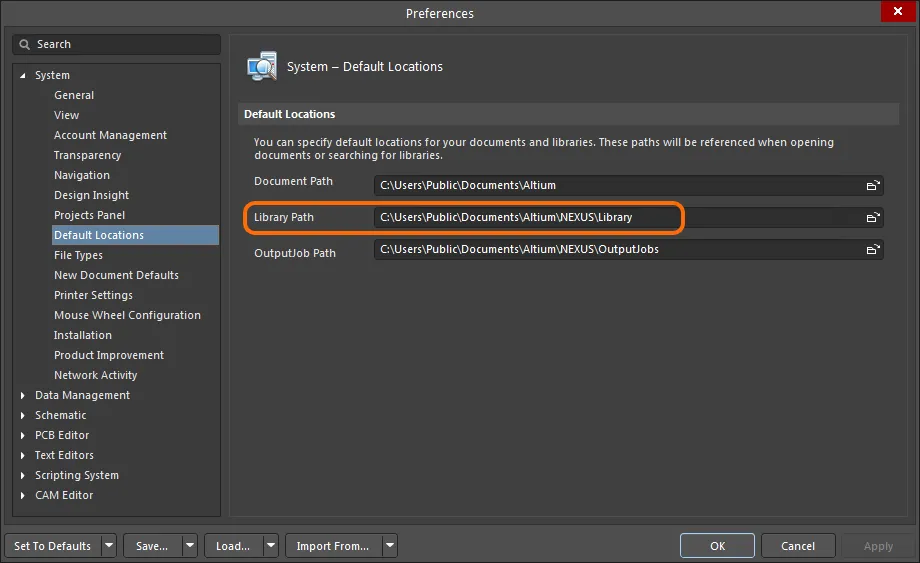This screenshot has height=563, width=920.
Task: Click the OK button
Action: (x=717, y=545)
